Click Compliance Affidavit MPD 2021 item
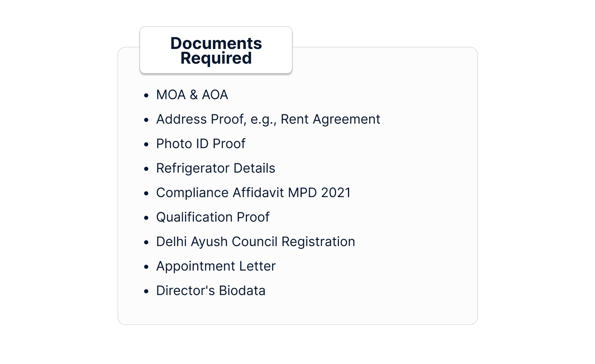Screen dimensions: 595x364 pyautogui.click(x=253, y=193)
